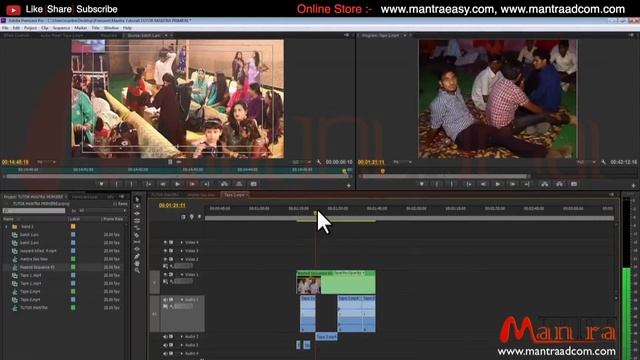Select the Pen tool
This screenshot has height=360, width=640.
click(137, 256)
